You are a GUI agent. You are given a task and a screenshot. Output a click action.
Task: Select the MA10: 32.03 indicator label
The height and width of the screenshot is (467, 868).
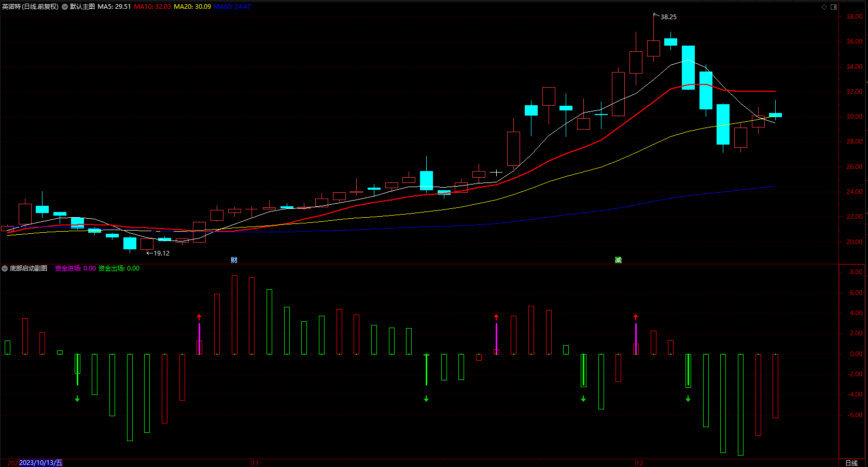pos(152,7)
